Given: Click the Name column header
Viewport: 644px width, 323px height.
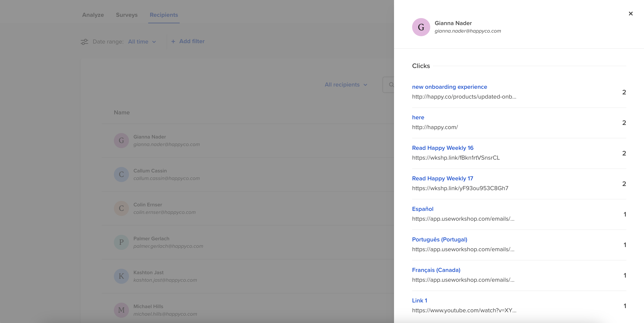Looking at the screenshot, I should pos(122,113).
